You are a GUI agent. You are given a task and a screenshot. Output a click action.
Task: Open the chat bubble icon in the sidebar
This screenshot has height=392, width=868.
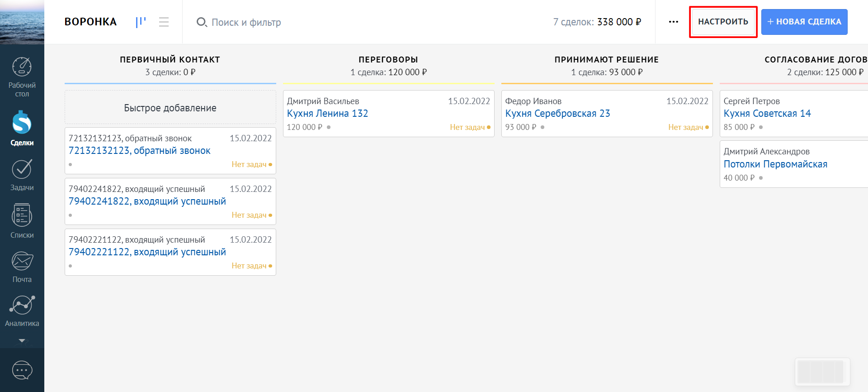22,370
